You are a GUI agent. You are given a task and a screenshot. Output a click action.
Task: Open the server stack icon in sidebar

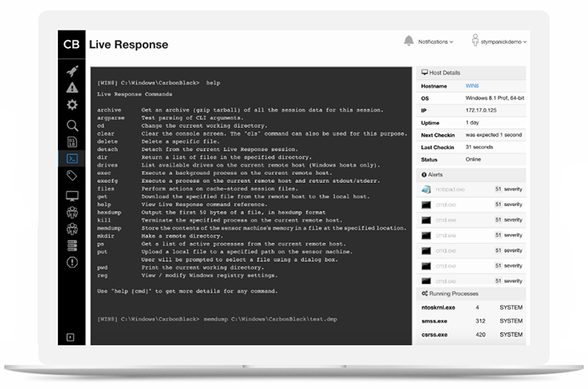point(72,245)
